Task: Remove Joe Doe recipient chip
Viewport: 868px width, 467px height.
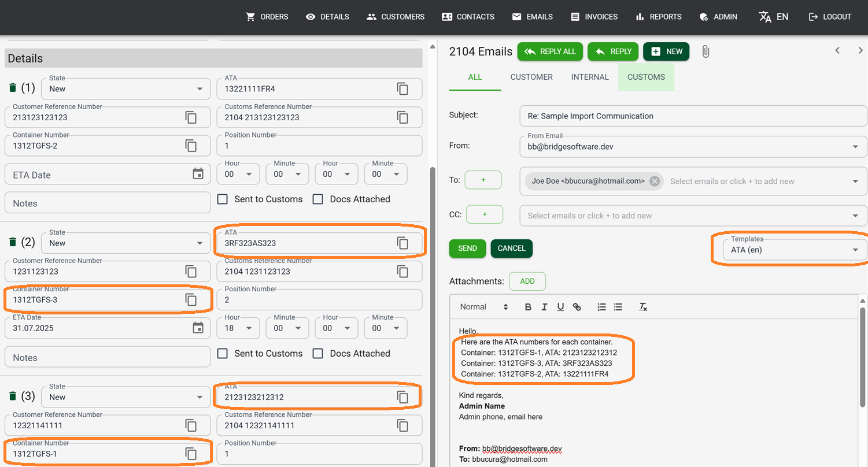Action: click(x=654, y=181)
